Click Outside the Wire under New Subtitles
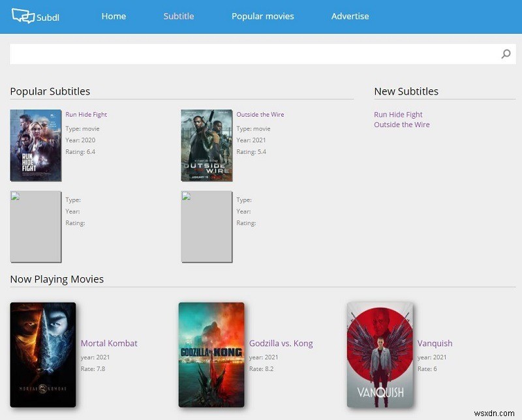 click(x=401, y=125)
